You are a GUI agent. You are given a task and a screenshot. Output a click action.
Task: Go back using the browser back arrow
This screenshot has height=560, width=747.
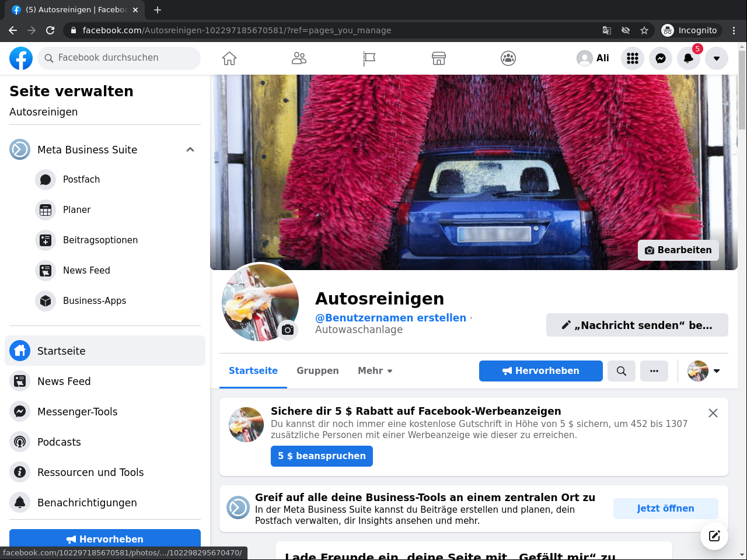click(13, 30)
